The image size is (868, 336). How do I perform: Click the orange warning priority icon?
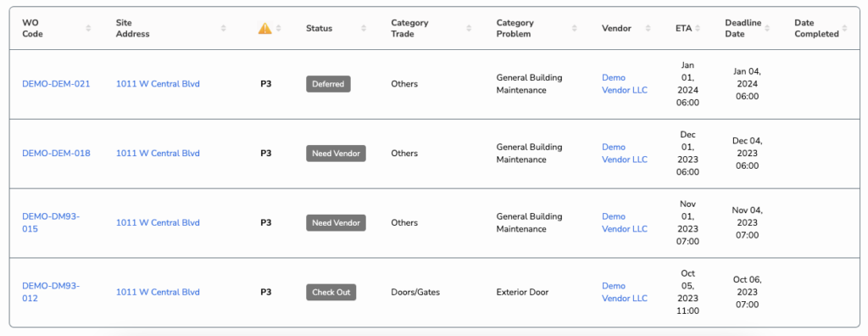[x=265, y=28]
